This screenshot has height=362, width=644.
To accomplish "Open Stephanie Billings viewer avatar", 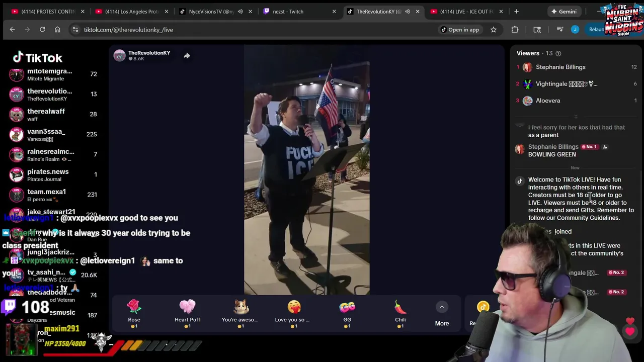I will [527, 67].
